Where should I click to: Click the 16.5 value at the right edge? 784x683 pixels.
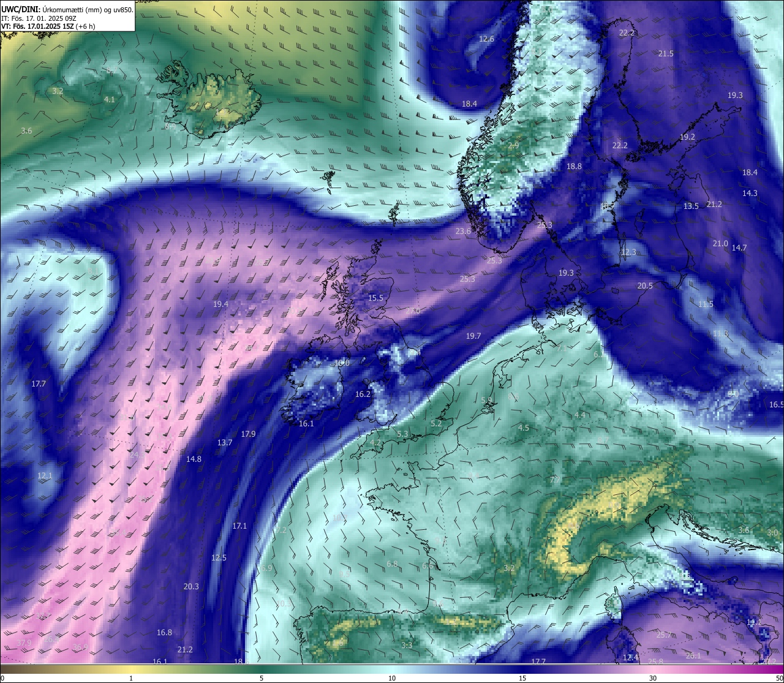[776, 404]
